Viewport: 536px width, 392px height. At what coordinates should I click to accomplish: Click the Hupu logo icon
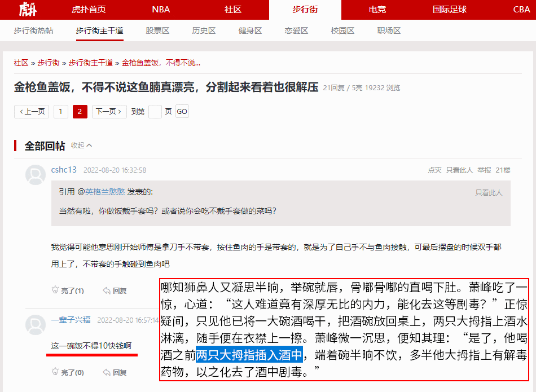(x=28, y=9)
